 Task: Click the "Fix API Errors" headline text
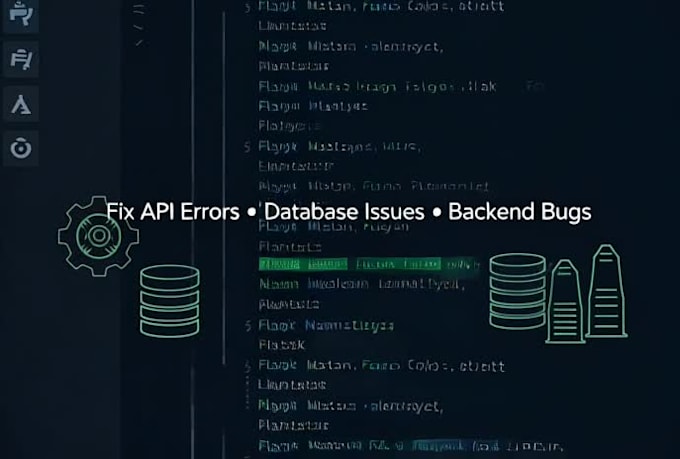[173, 212]
